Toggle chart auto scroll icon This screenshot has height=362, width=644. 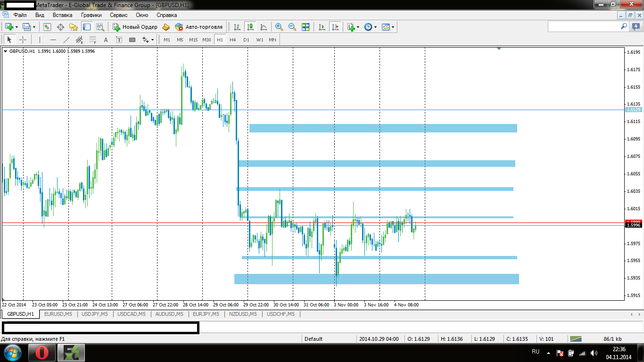pos(322,27)
